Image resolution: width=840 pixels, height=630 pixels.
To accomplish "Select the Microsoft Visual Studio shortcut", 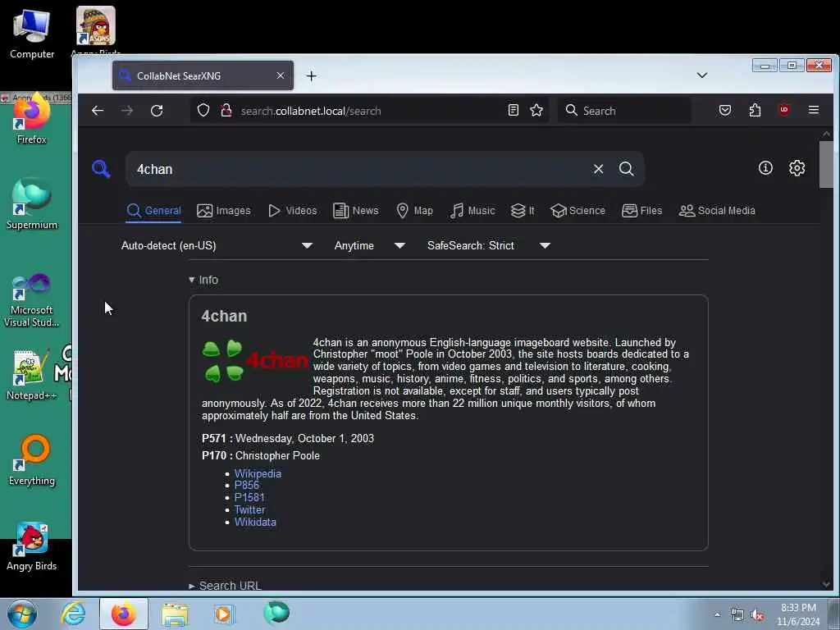I will [32, 299].
